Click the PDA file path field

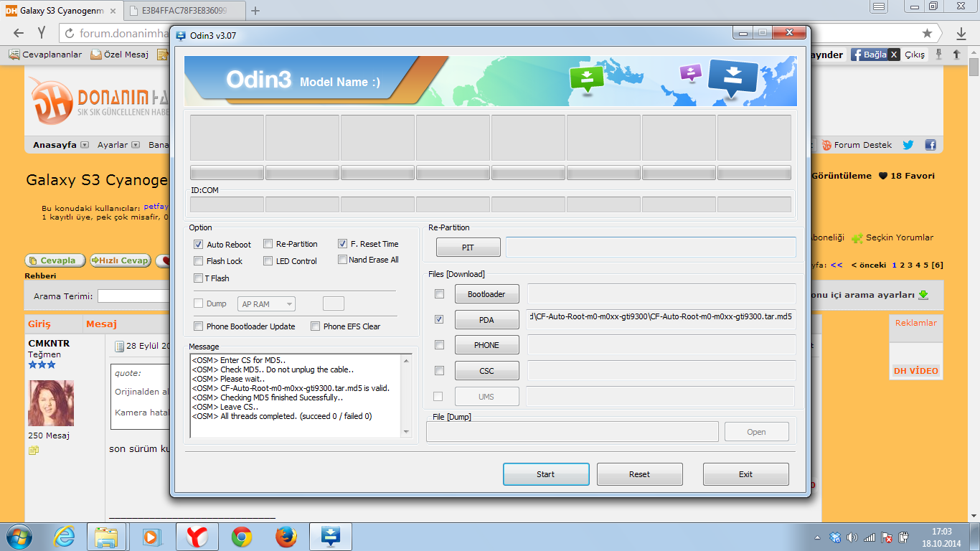(661, 319)
